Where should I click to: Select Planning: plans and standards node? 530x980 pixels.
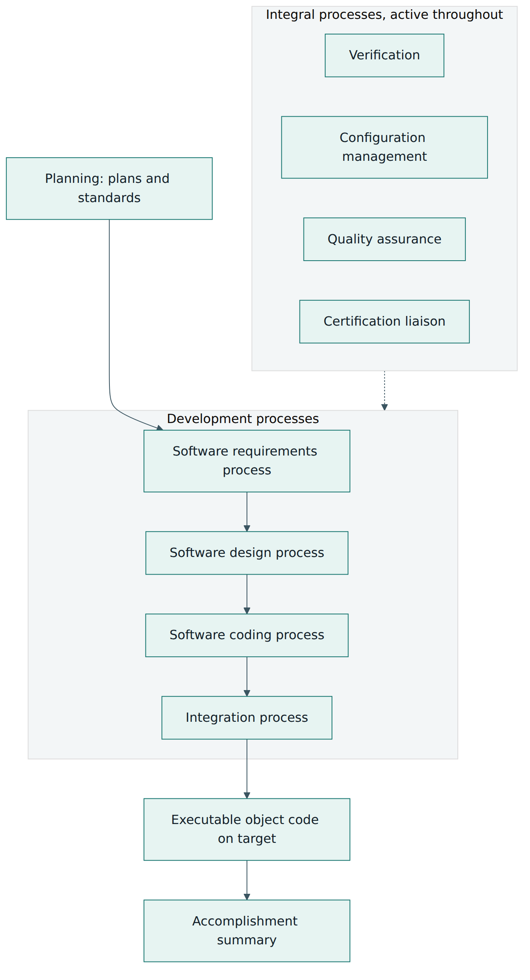[109, 188]
